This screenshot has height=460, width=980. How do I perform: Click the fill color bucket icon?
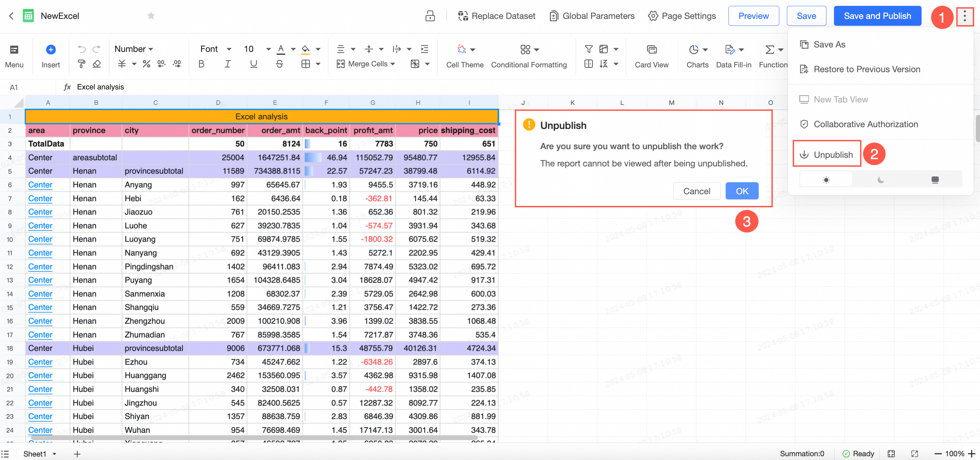[x=305, y=49]
